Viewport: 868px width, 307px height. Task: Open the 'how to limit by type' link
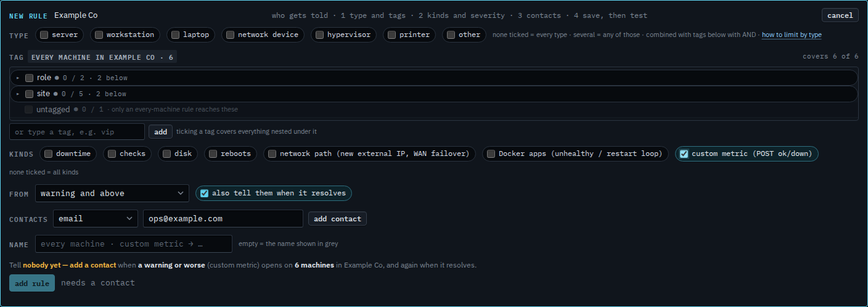(792, 35)
